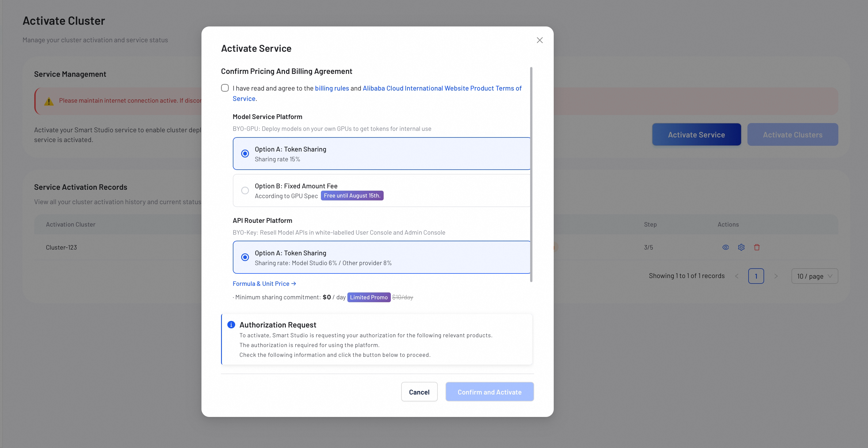Go to previous page of records
The height and width of the screenshot is (448, 868).
[736, 276]
